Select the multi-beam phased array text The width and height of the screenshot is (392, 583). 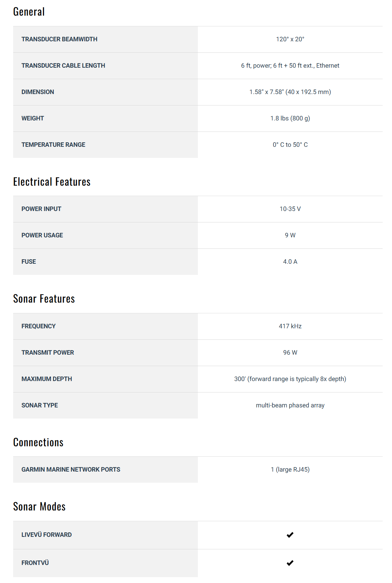coord(290,405)
